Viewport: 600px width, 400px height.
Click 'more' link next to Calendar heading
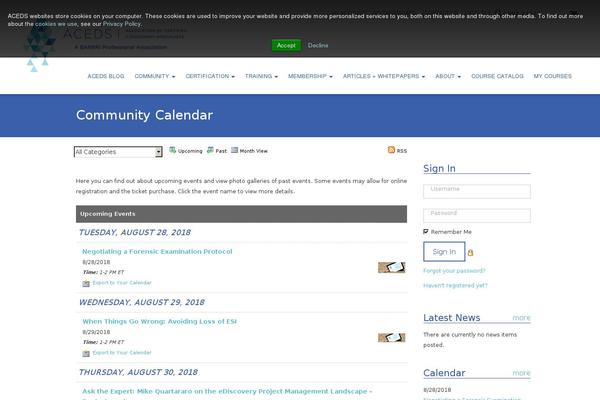tap(522, 373)
